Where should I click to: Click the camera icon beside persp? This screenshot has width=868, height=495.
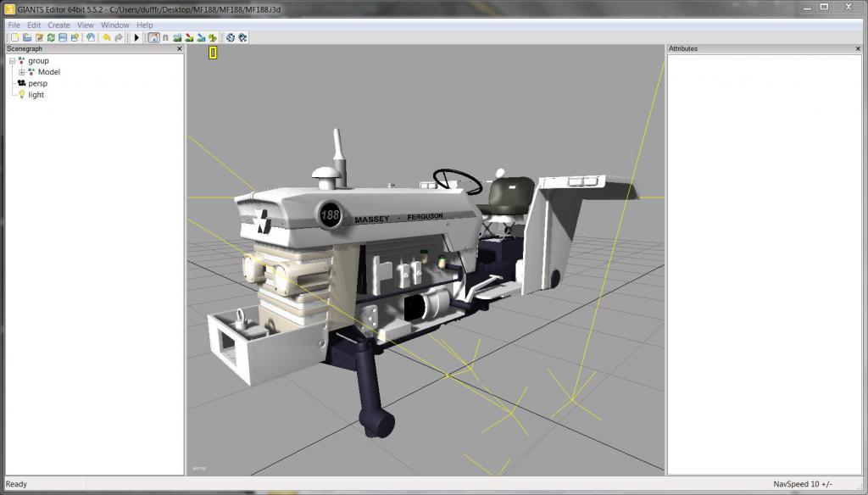[21, 83]
